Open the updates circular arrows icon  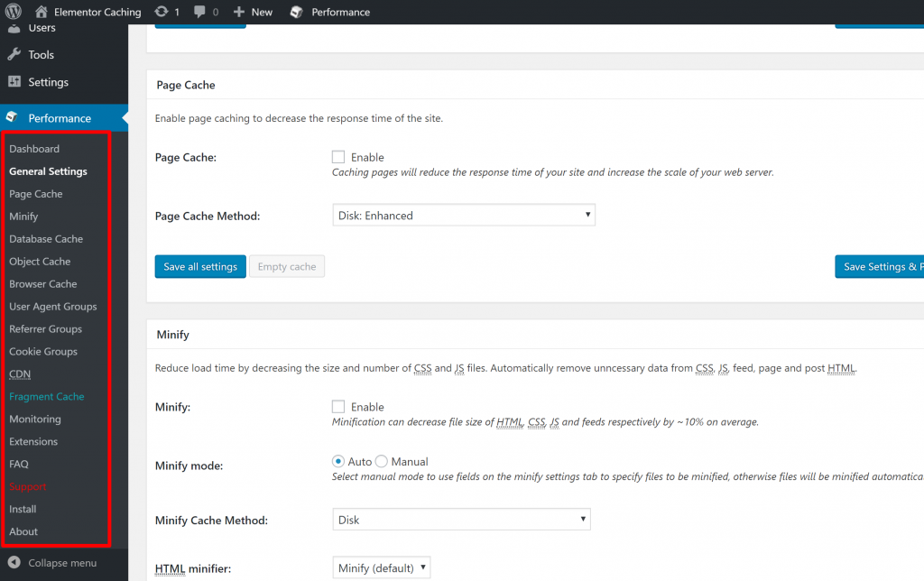pyautogui.click(x=161, y=12)
